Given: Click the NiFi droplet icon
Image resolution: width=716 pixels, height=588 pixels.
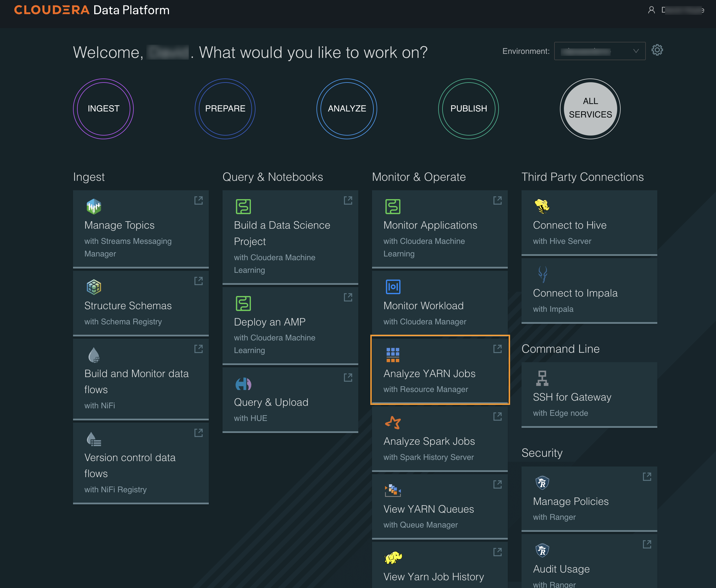Looking at the screenshot, I should tap(94, 355).
